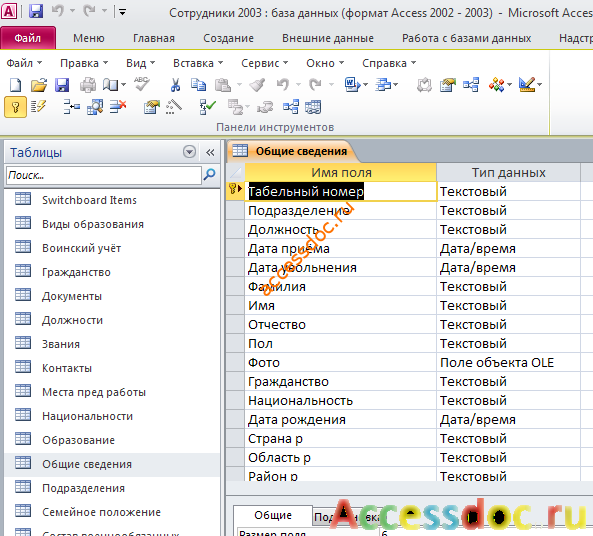This screenshot has width=593, height=536.
Task: Open the New Object dropdown arrow
Action: point(509,85)
